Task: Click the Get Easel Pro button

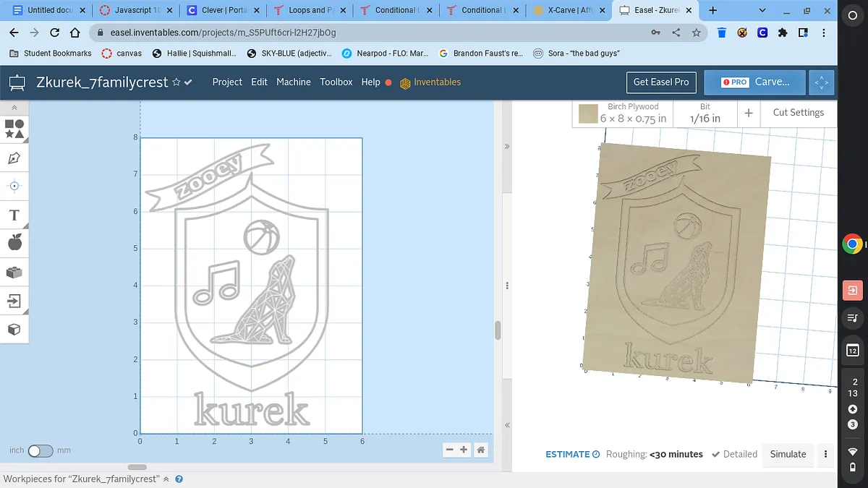Action: pyautogui.click(x=661, y=82)
